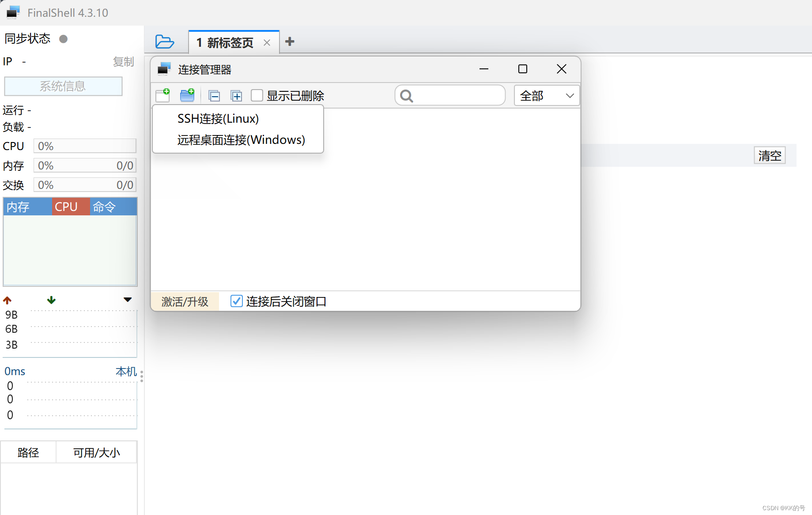Select the 命令 tab in process panel
Screen dimensions: 812x515
pyautogui.click(x=113, y=207)
